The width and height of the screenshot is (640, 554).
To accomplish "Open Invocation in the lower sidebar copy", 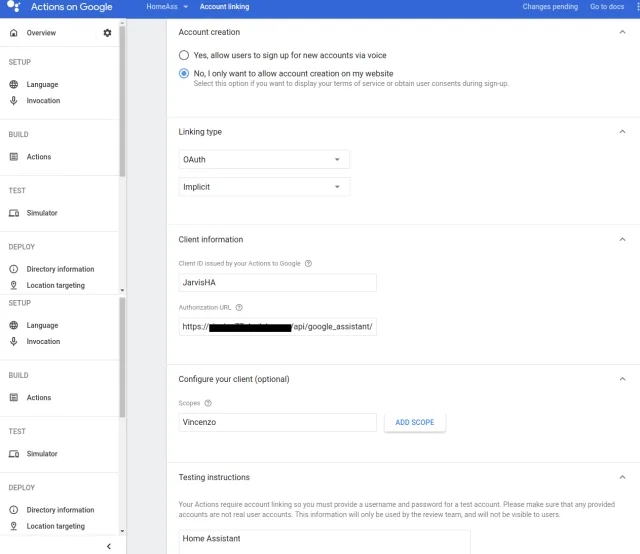I will pos(43,341).
